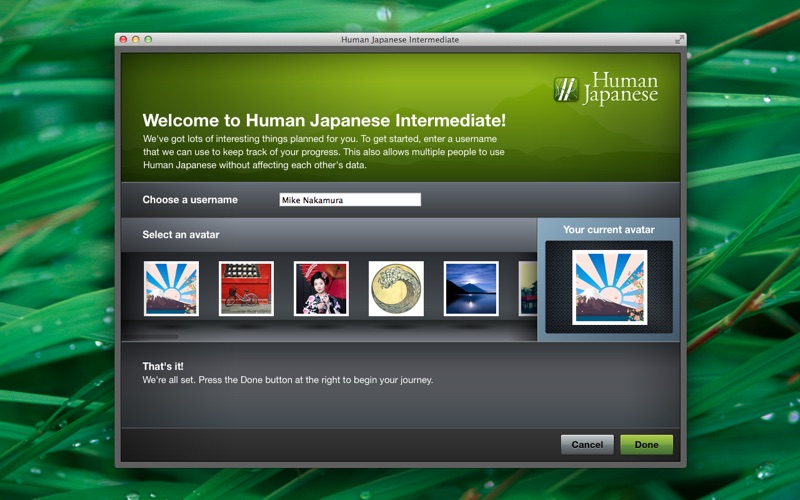800x500 pixels.
Task: Click the "That's it!" heading
Action: point(163,366)
